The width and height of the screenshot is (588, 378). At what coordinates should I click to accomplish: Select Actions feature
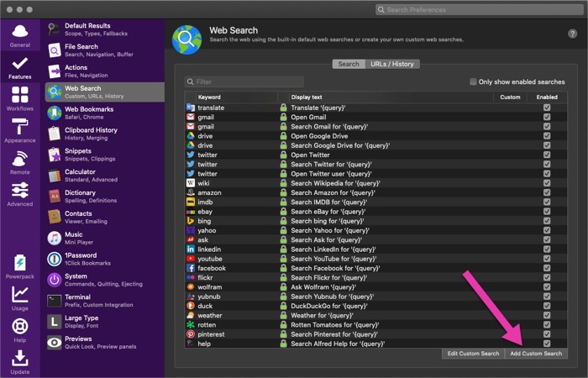coord(105,71)
